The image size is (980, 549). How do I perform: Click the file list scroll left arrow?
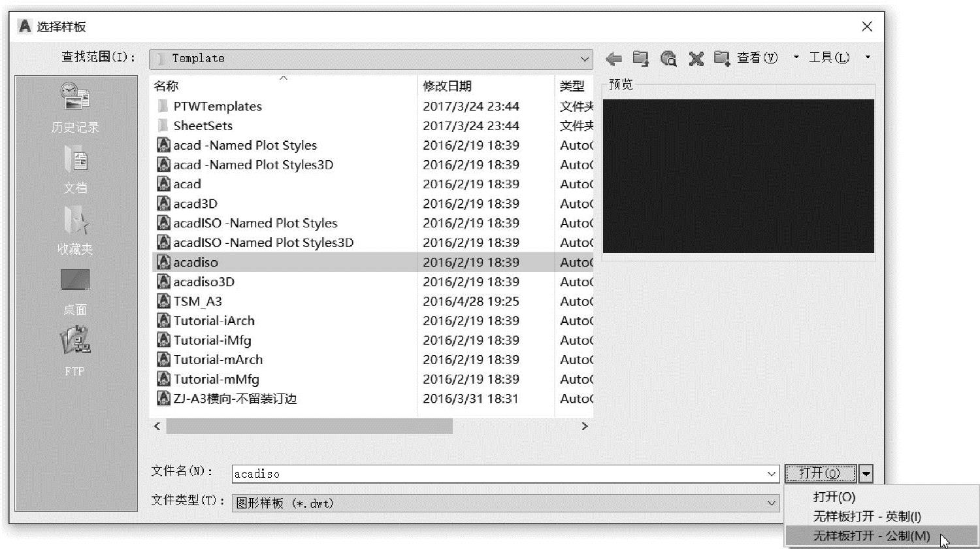click(157, 426)
